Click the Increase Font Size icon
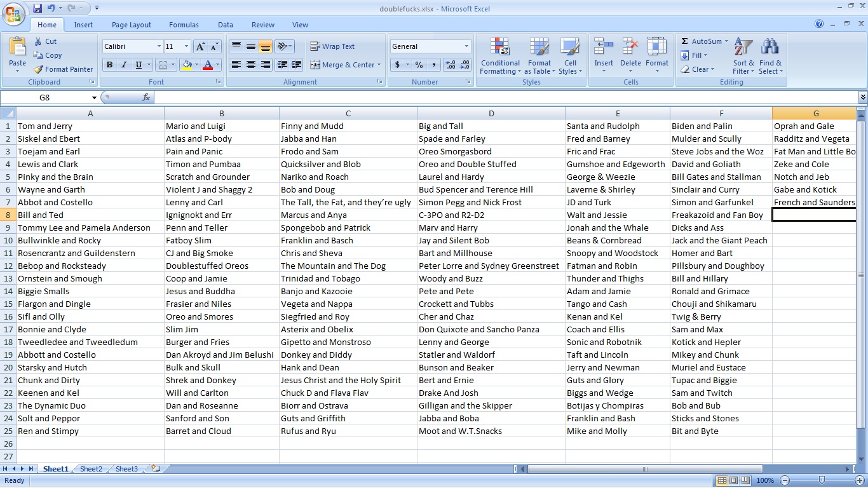This screenshot has width=868, height=488. coord(200,46)
